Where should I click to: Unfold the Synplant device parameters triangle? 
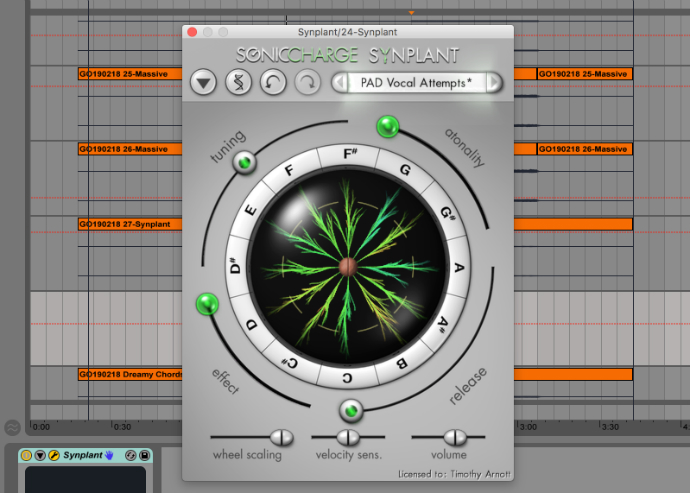point(39,456)
